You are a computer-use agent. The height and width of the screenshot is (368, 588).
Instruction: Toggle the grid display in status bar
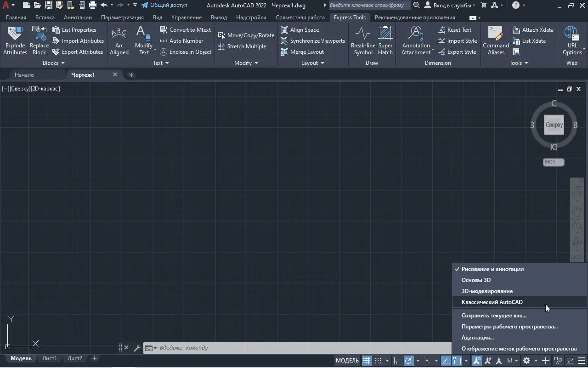pos(367,361)
